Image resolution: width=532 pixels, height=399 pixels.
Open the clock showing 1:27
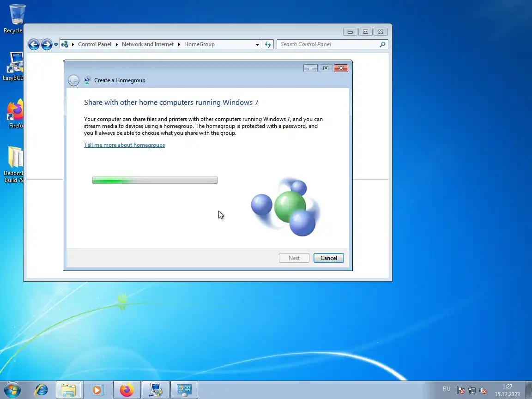click(507, 390)
